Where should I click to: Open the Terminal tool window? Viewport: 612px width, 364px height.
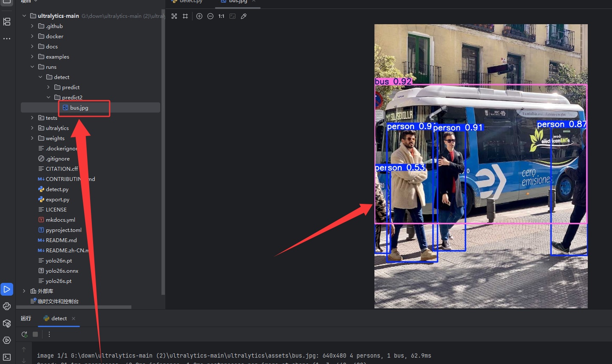(x=7, y=357)
